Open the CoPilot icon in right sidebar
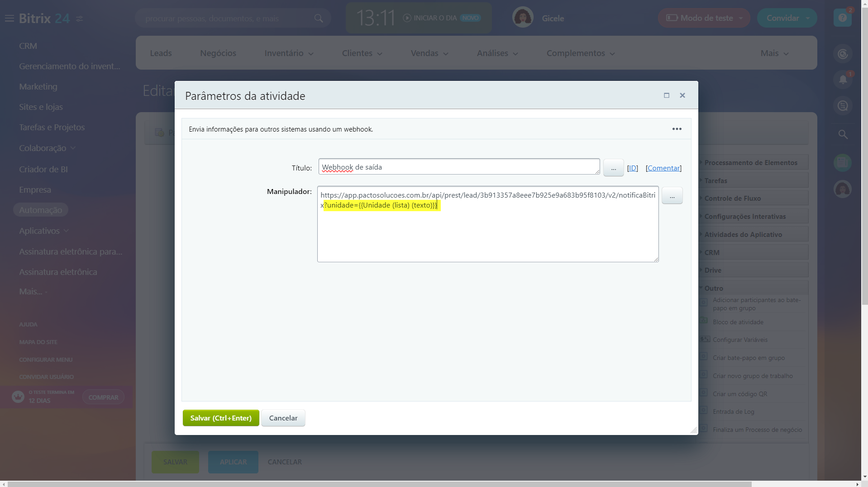The height and width of the screenshot is (487, 868). 842,54
